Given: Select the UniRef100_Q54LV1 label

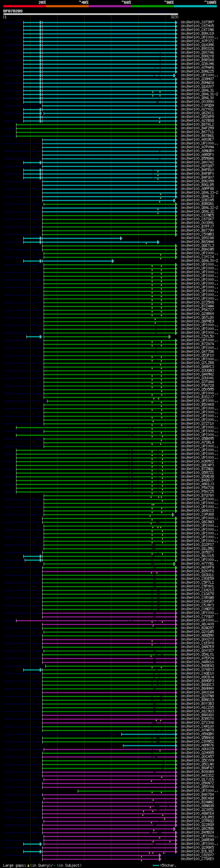Looking at the screenshot, I should pos(197,655).
